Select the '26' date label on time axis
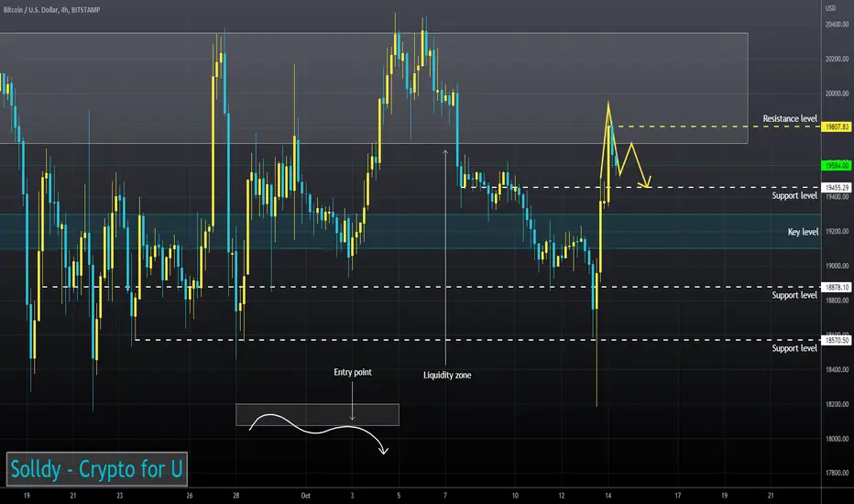The width and height of the screenshot is (854, 504). tap(190, 496)
